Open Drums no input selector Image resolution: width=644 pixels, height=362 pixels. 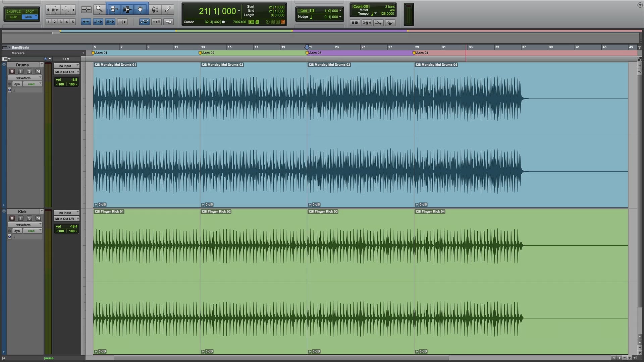click(x=66, y=66)
